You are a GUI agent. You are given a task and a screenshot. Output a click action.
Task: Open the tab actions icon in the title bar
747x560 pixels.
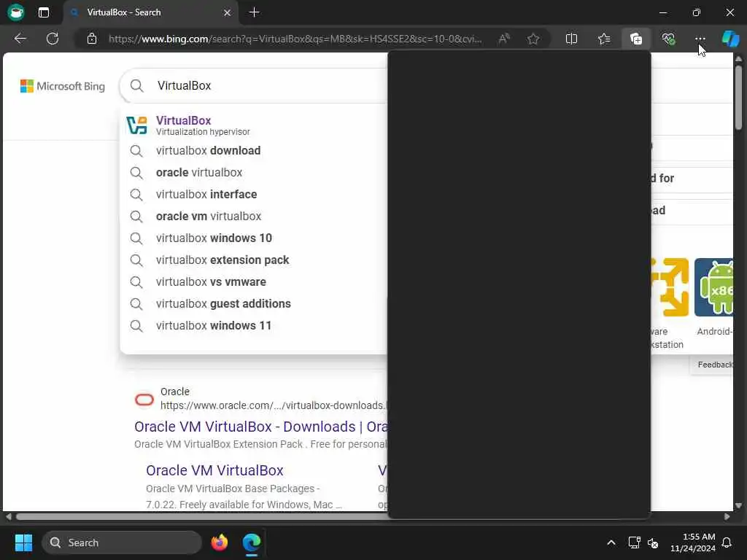click(x=43, y=12)
